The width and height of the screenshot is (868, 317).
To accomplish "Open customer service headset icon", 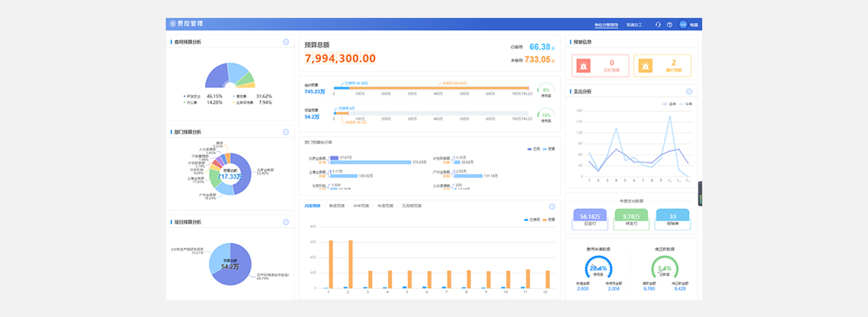I will point(658,25).
